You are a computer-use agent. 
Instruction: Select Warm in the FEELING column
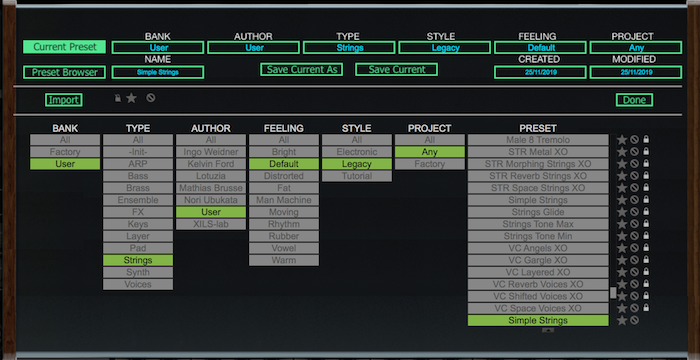point(284,260)
